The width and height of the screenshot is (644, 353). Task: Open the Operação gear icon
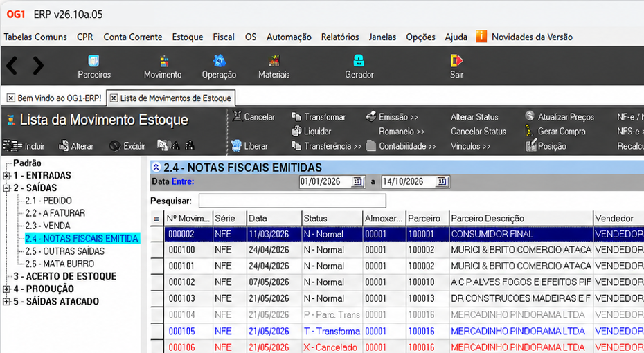pyautogui.click(x=220, y=61)
